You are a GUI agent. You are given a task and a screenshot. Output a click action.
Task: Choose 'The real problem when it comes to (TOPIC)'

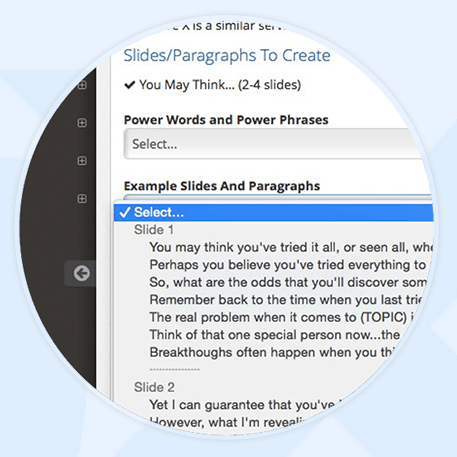[x=282, y=317]
